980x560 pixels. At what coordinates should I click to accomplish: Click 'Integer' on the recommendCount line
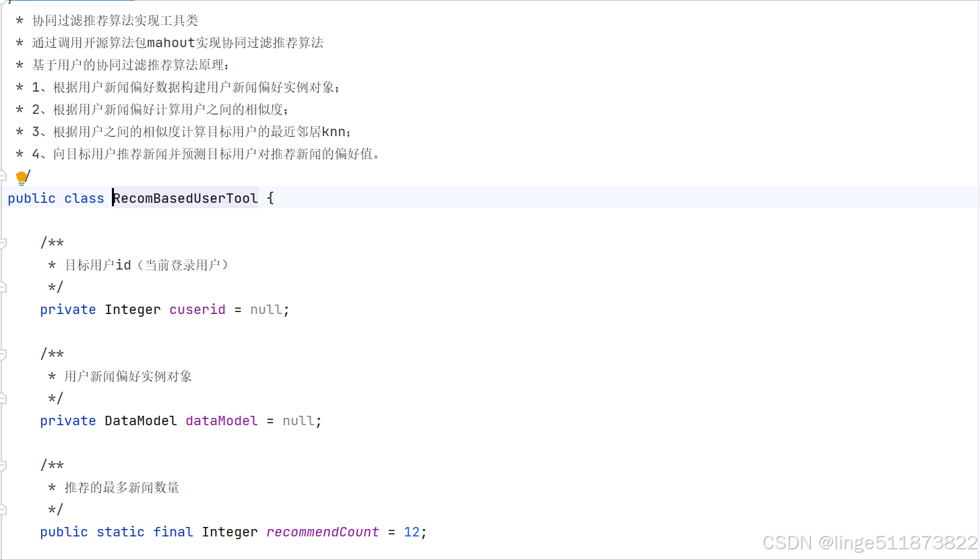coord(230,532)
